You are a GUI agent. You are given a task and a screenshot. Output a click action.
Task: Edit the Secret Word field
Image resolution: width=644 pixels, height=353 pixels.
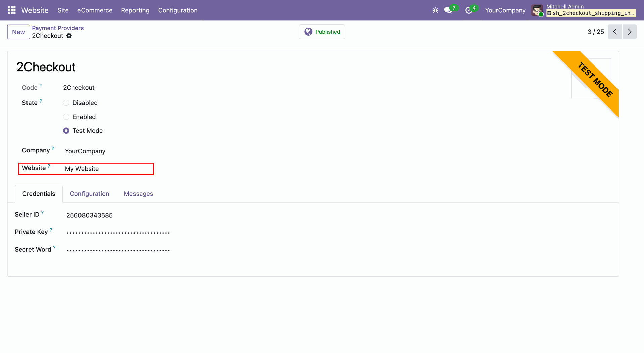point(118,250)
